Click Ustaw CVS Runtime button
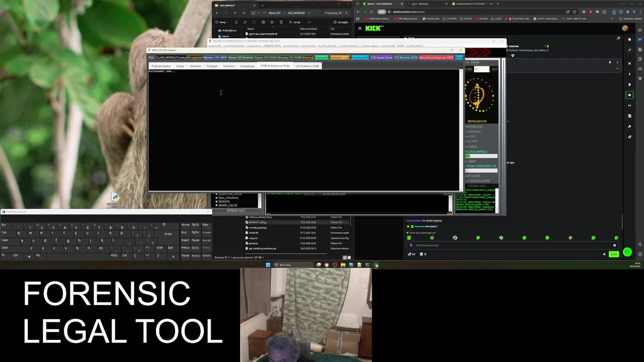 (x=240, y=57)
